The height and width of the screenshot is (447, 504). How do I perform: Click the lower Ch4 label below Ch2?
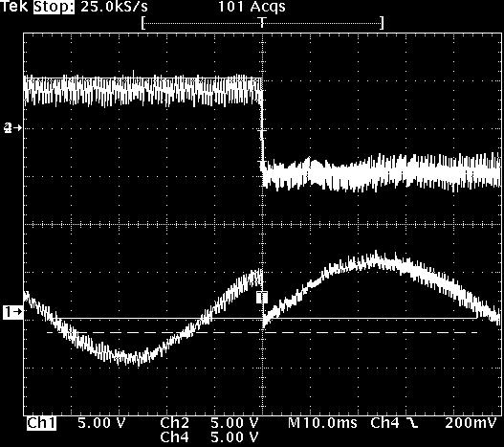(x=175, y=437)
